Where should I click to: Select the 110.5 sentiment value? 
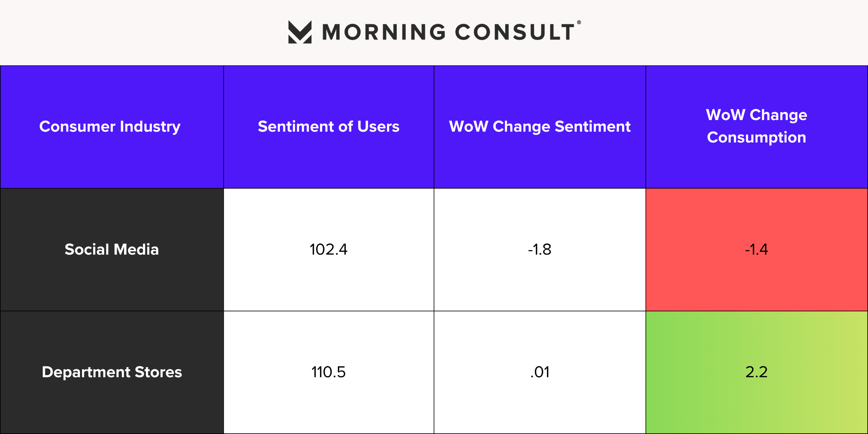click(x=328, y=372)
